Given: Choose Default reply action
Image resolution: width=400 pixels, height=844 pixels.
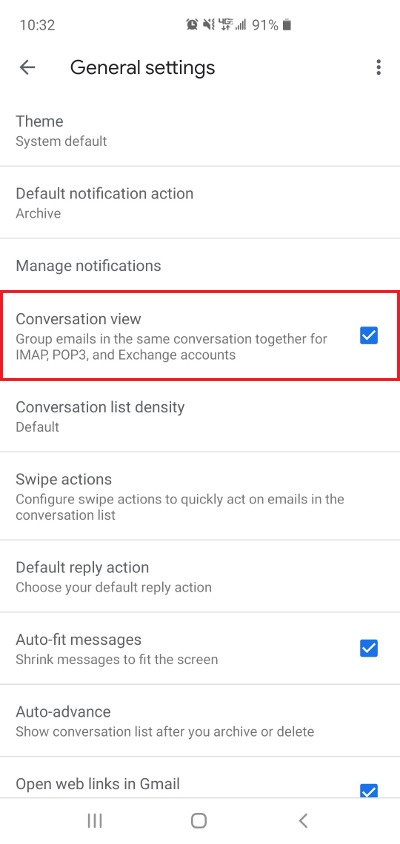Looking at the screenshot, I should click(x=200, y=576).
